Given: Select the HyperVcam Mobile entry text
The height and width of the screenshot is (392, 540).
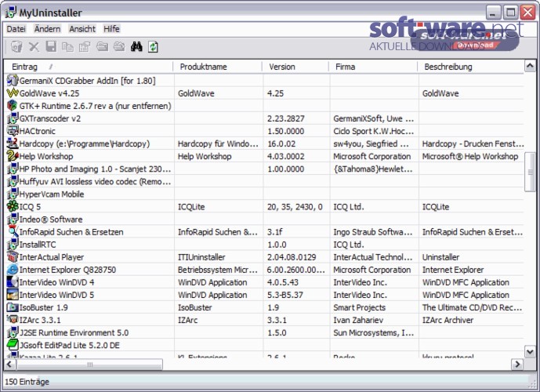Looking at the screenshot, I should click(52, 194).
